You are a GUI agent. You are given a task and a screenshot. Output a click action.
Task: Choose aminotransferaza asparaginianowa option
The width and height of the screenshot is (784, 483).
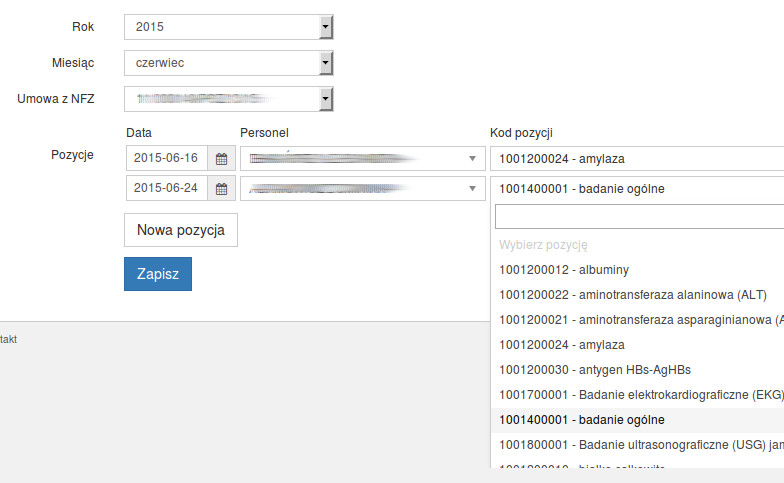[640, 320]
